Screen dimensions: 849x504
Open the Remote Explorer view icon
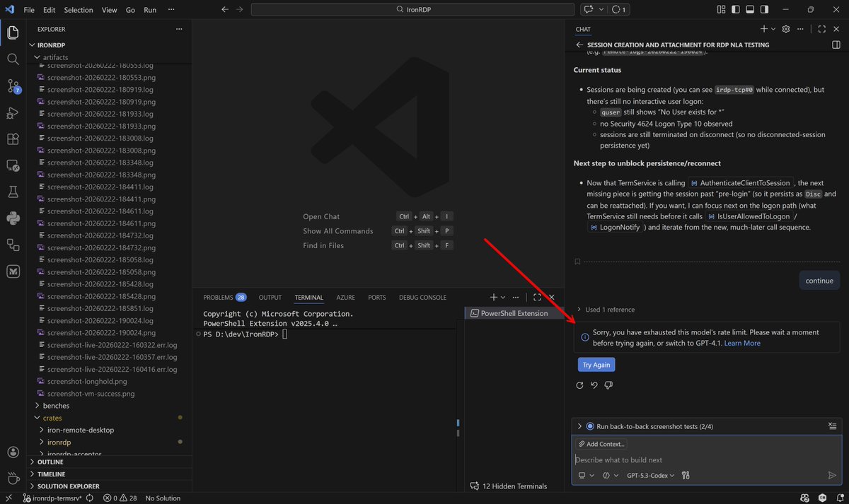pos(13,165)
